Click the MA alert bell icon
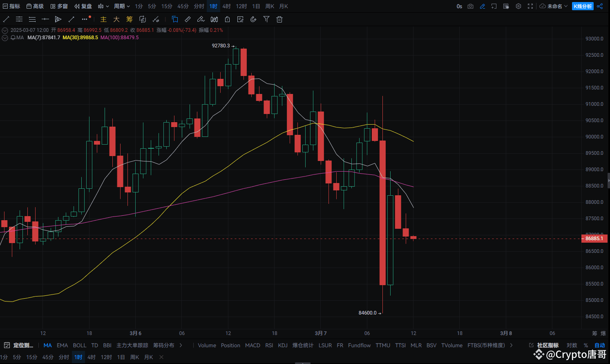The height and width of the screenshot is (364, 610). coord(13,38)
